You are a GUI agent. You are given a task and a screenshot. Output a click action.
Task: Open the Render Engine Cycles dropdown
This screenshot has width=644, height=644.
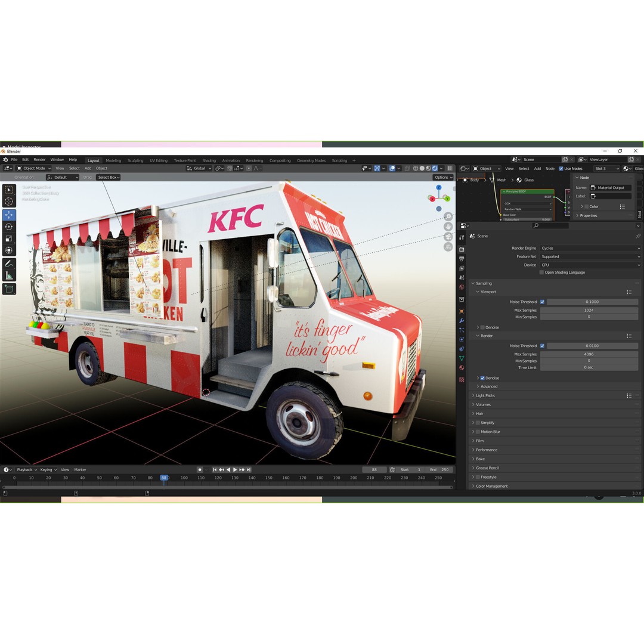(x=590, y=248)
